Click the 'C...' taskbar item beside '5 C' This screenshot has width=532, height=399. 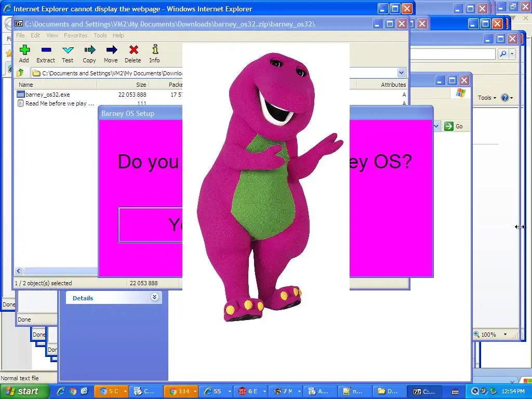click(146, 391)
